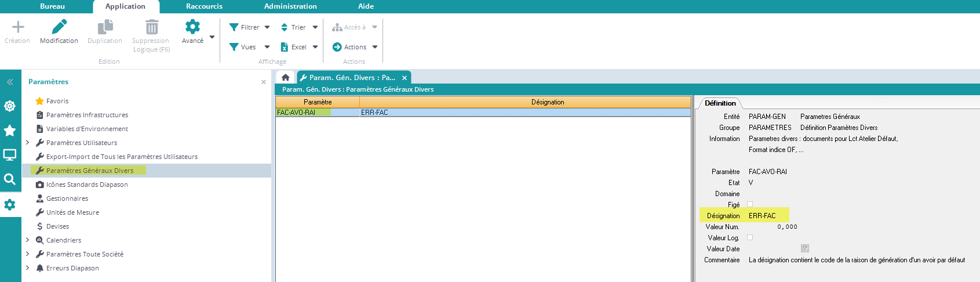Expand the Calendriers tree node
Image resolution: width=980 pixels, height=282 pixels.
point(27,240)
